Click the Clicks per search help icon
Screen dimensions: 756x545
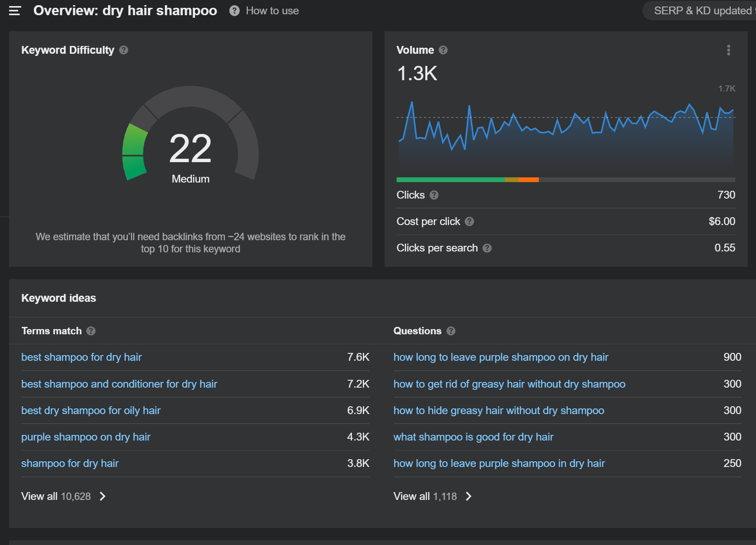pyautogui.click(x=487, y=248)
